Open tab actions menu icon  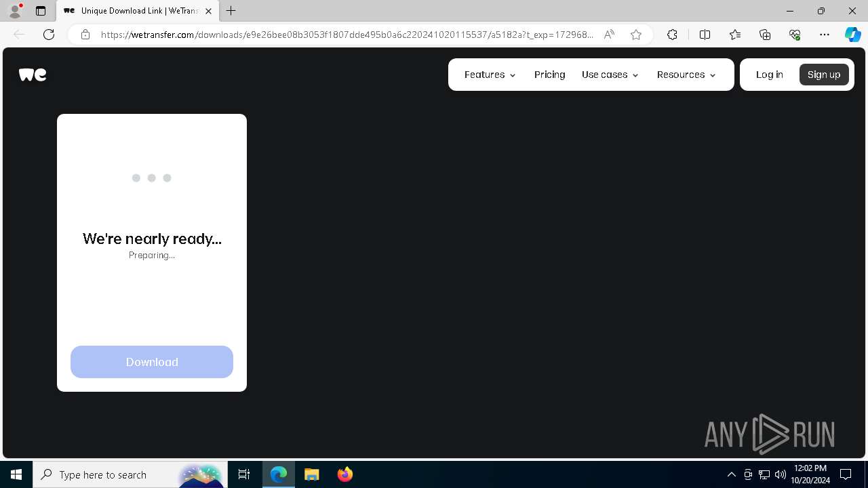point(41,11)
